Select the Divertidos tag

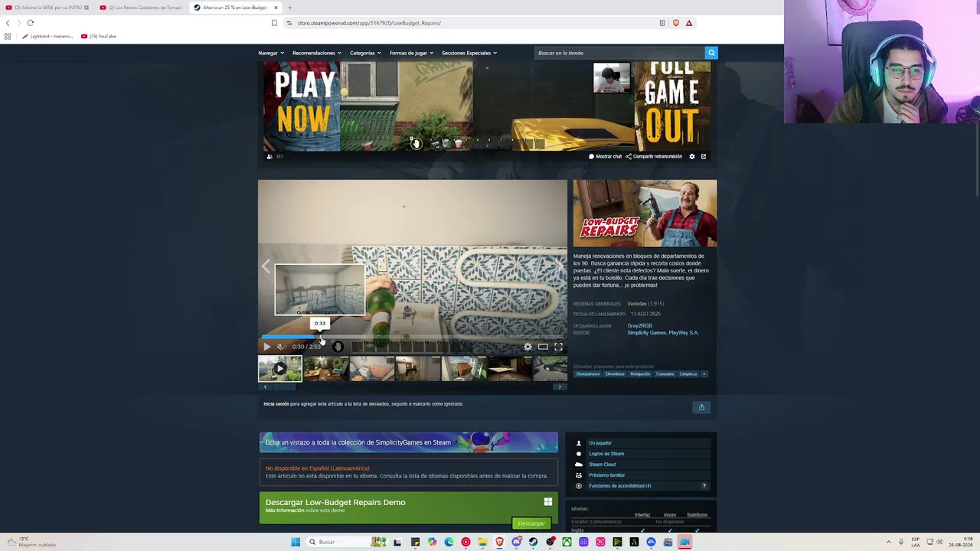tap(615, 374)
